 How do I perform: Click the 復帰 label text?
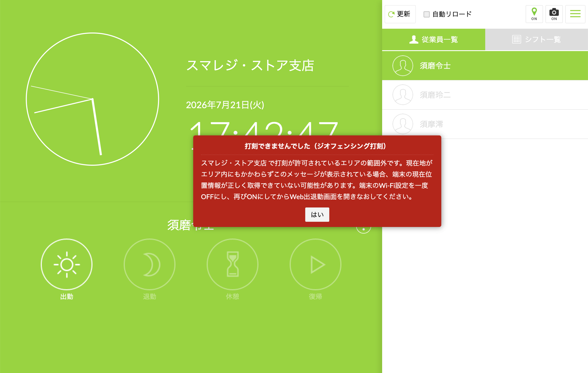click(x=316, y=296)
